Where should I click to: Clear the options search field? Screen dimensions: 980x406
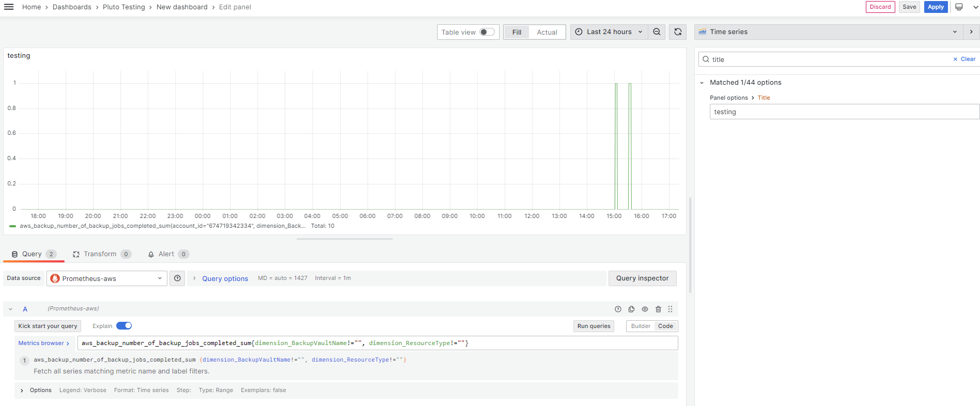(x=965, y=59)
